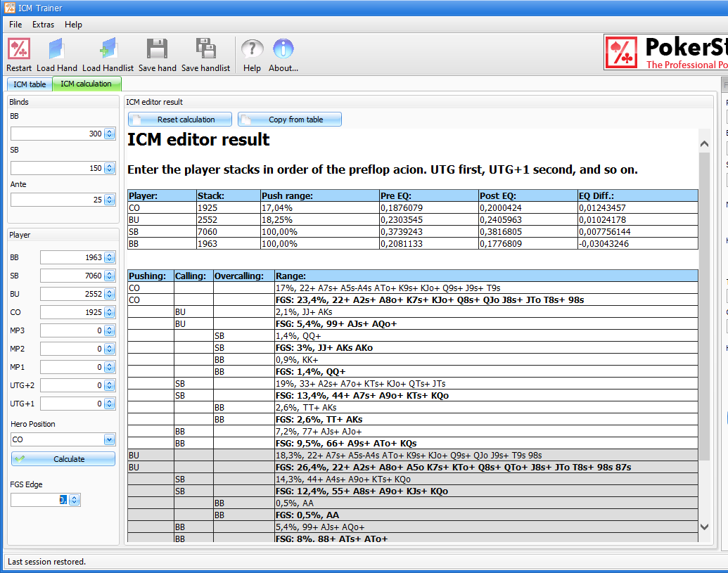Click the SB blind value field
This screenshot has width=728, height=573.
[x=57, y=168]
